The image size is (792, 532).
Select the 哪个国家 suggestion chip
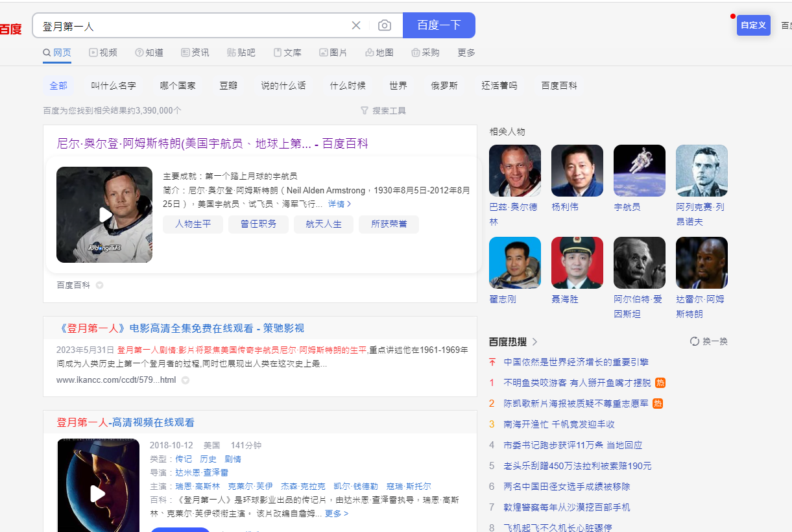(x=178, y=86)
